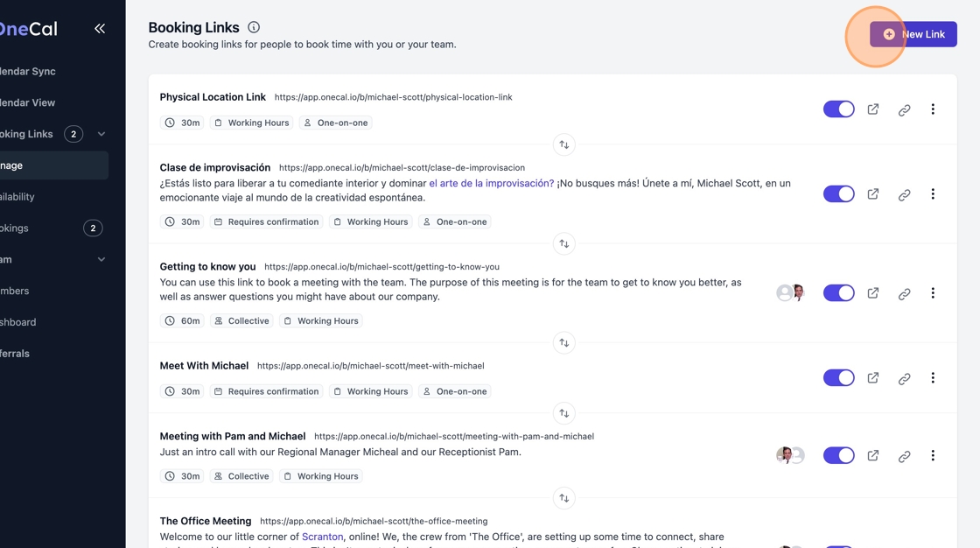Create a New Link

tap(913, 34)
